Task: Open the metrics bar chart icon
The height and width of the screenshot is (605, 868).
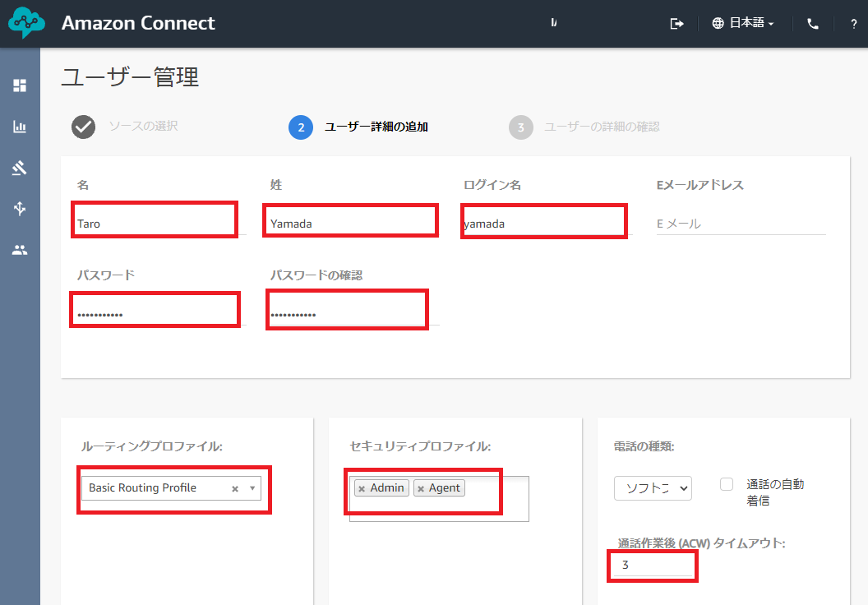Action: click(20, 127)
